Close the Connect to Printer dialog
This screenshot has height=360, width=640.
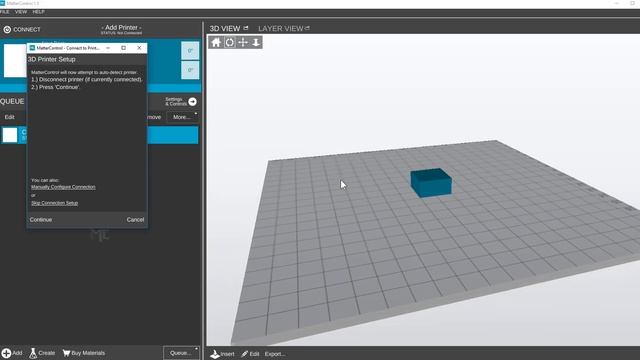click(139, 48)
